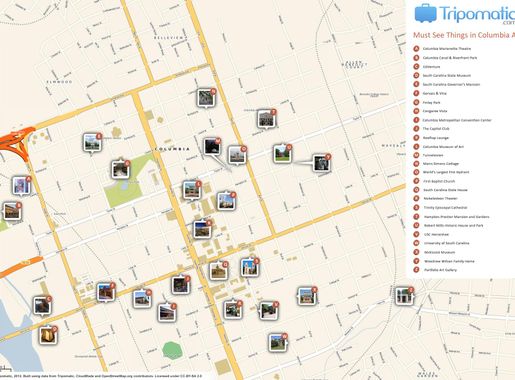Click the legend bullet Q
The width and height of the screenshot is (515, 380).
pos(416,190)
